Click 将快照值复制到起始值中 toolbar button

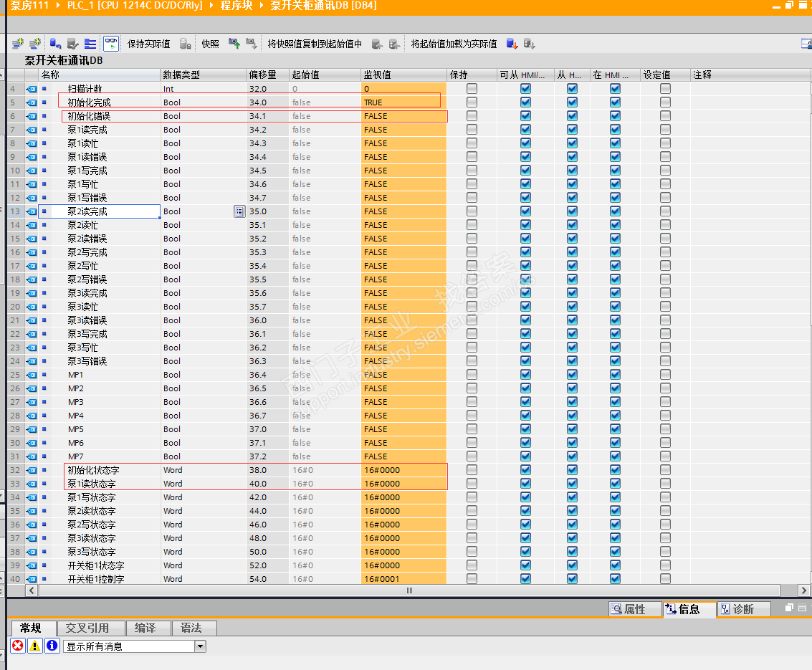coord(315,44)
